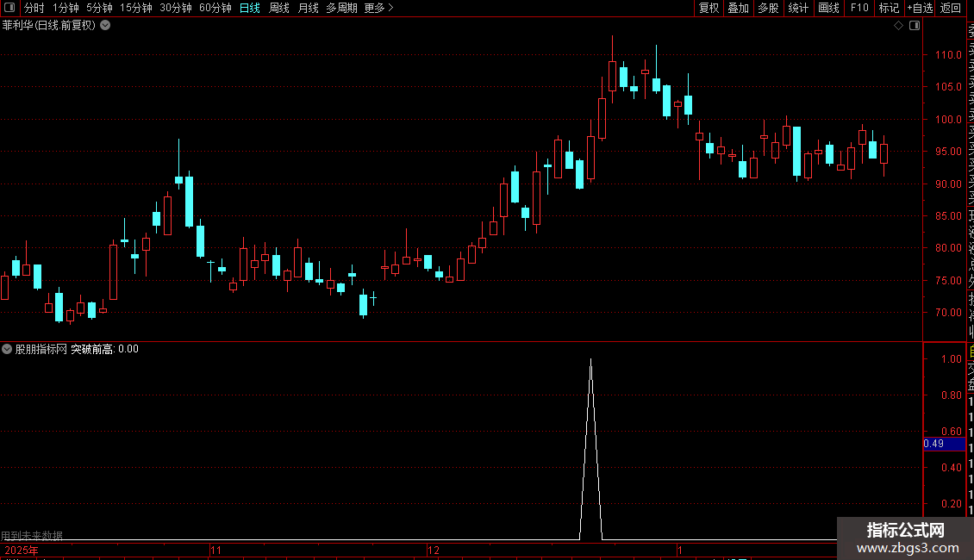The image size is (974, 560).
Task: Select the 月线 monthly tab
Action: pos(308,8)
